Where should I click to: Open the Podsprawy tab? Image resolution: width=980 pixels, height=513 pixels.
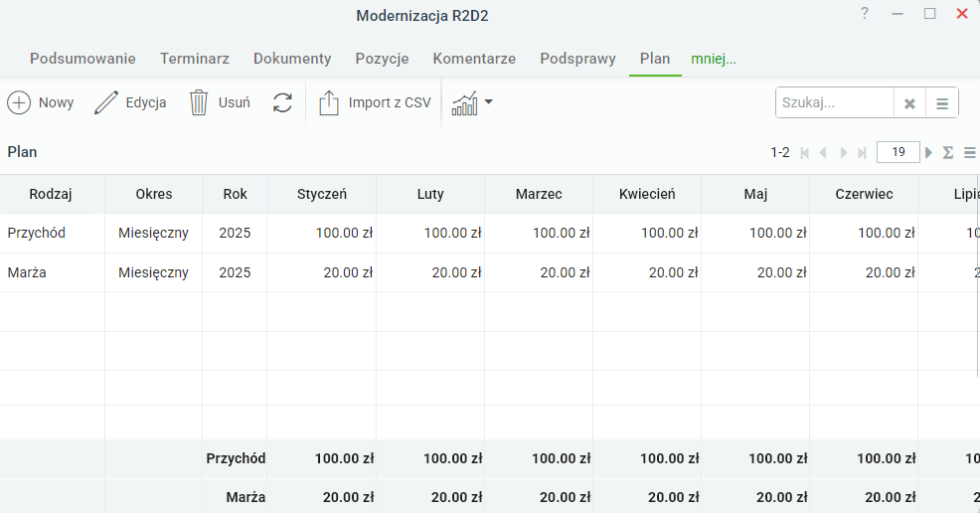point(577,59)
